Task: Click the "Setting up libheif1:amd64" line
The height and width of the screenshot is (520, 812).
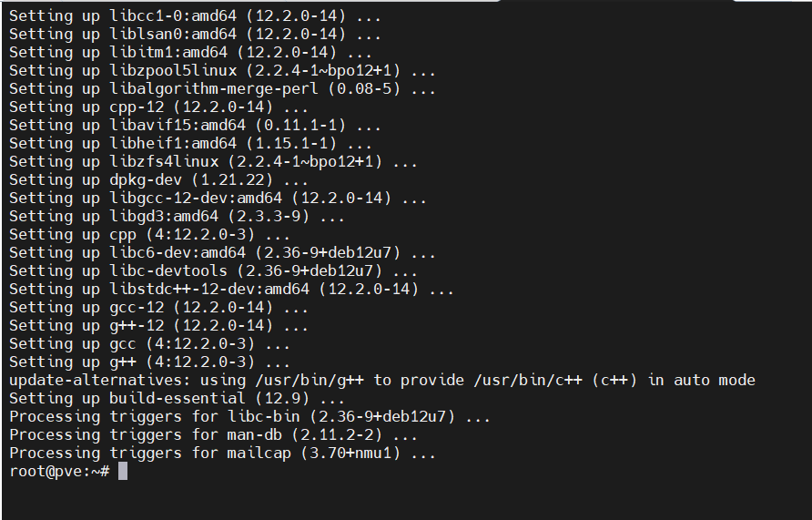Action: pos(191,143)
